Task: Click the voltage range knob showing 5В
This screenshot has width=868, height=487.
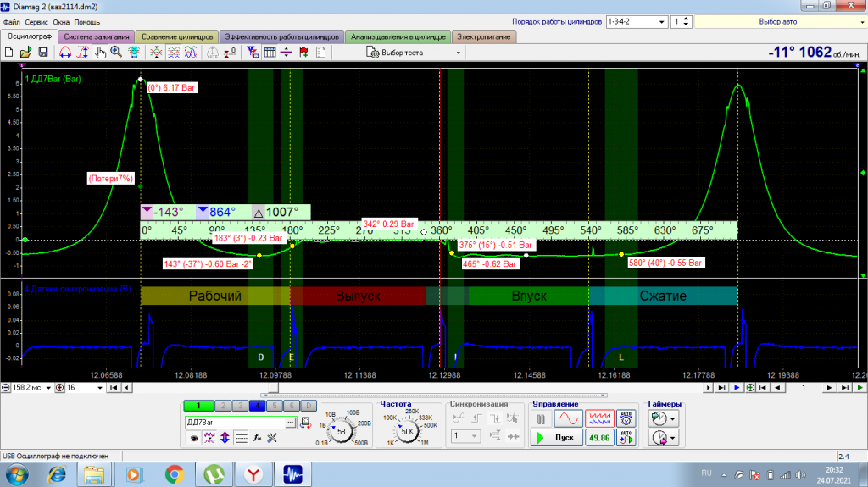Action: 341,431
